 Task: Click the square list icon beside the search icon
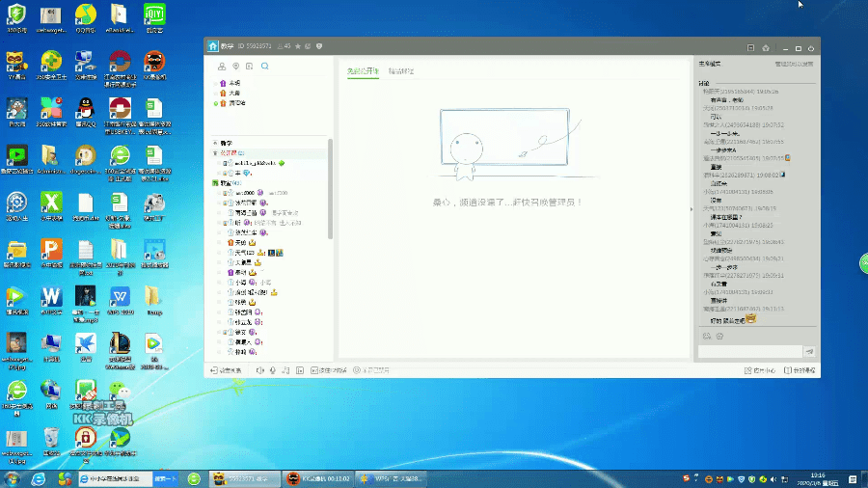[x=250, y=67]
